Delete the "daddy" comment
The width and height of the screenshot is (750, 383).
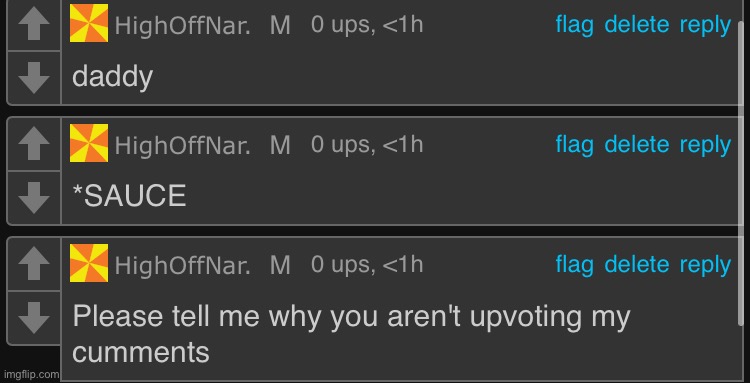(637, 25)
